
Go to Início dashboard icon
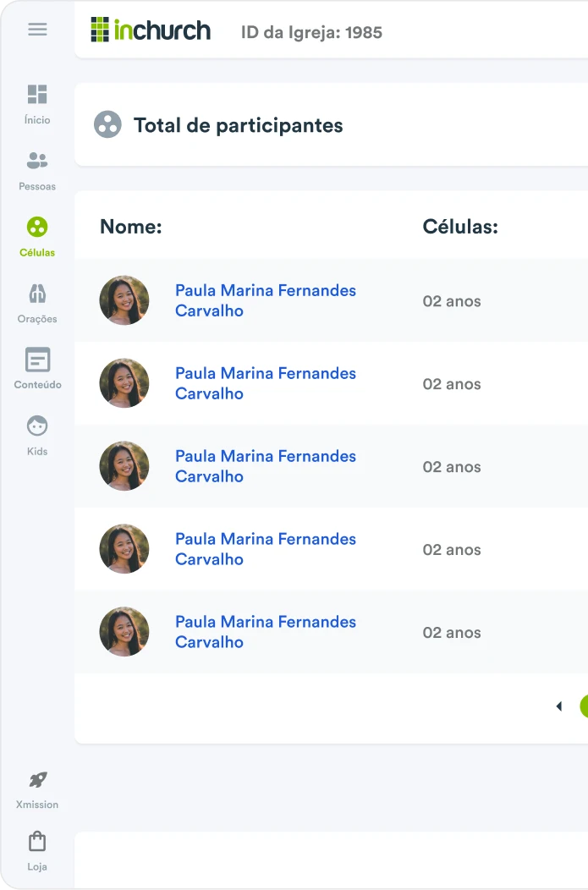click(x=37, y=94)
